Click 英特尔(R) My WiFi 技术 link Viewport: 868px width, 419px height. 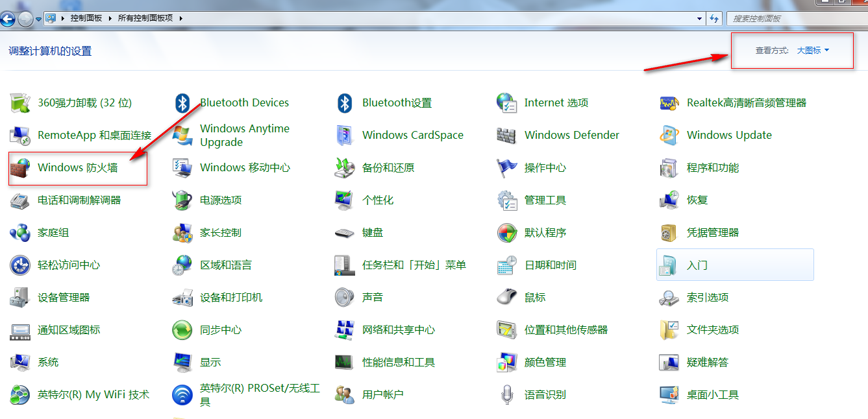93,394
